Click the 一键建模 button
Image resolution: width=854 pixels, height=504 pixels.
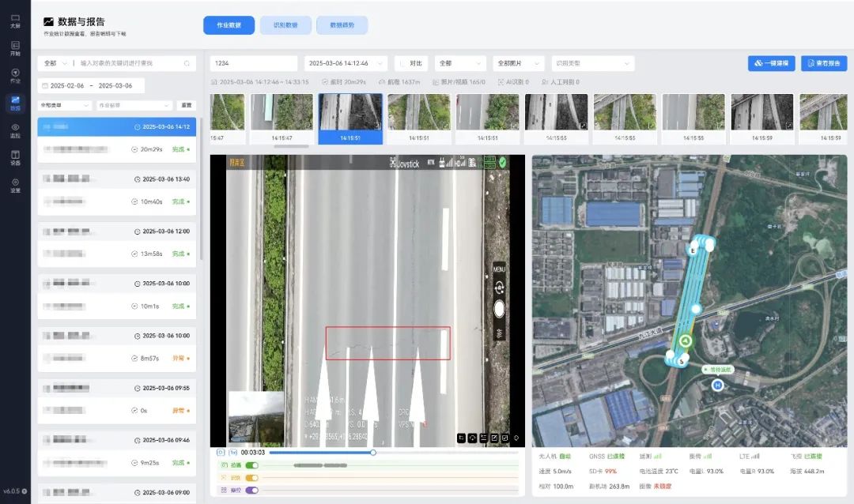(x=771, y=63)
